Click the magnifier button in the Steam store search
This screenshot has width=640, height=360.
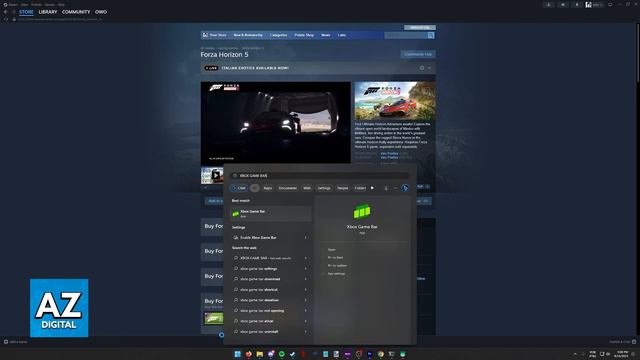pos(431,36)
